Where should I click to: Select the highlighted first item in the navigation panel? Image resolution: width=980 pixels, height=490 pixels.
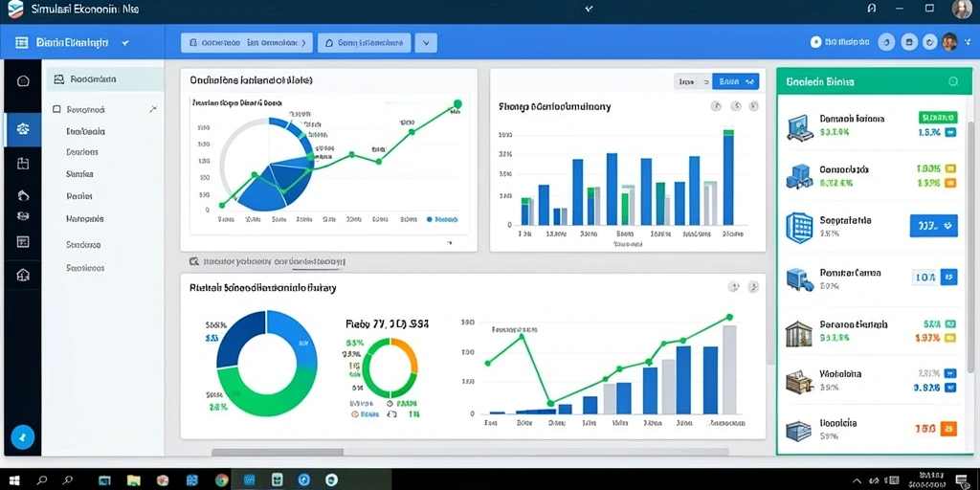(x=105, y=79)
